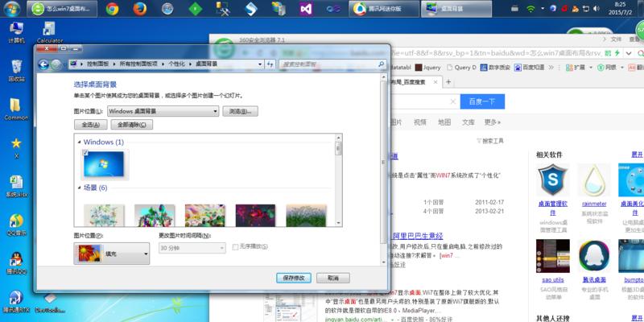This screenshot has width=644, height=322.
Task: Open the 腾讯通RTX desktop shortcut
Action: point(16,303)
